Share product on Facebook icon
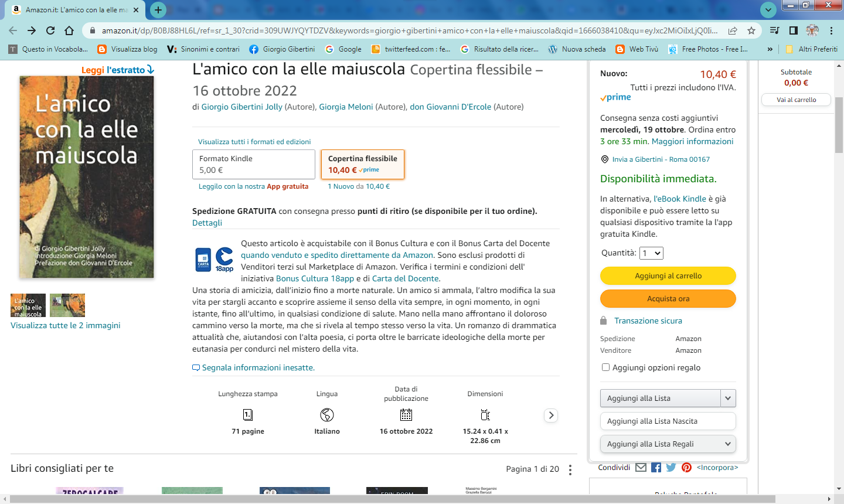The image size is (844, 504). [x=656, y=467]
